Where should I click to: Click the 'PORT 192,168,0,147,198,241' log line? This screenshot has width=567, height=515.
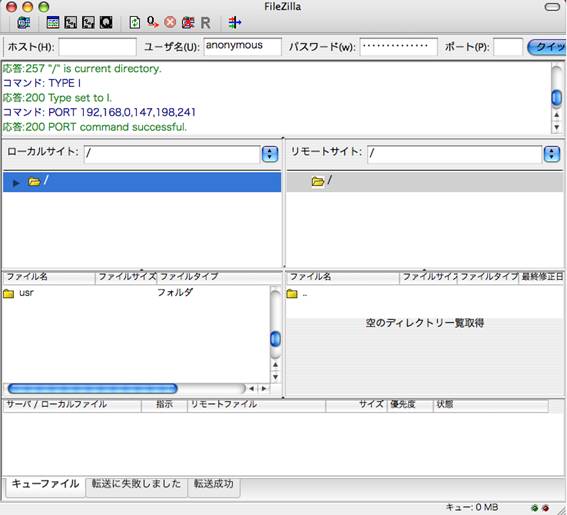[x=99, y=112]
